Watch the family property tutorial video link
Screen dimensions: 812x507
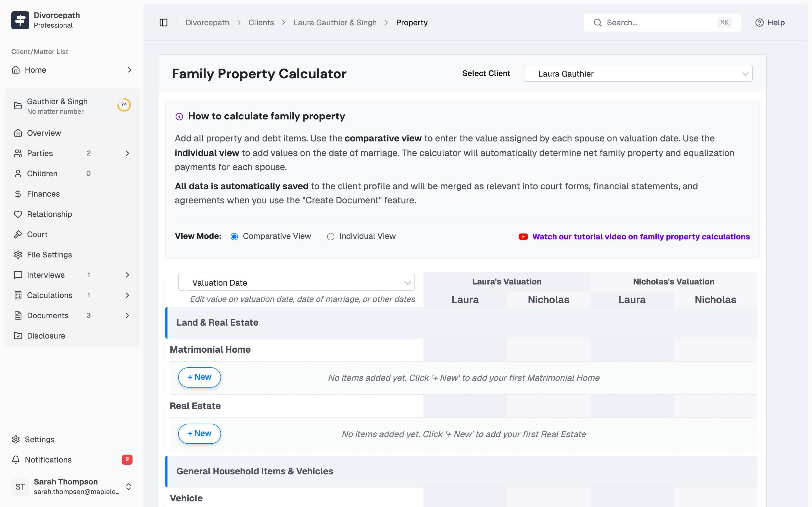coord(641,236)
